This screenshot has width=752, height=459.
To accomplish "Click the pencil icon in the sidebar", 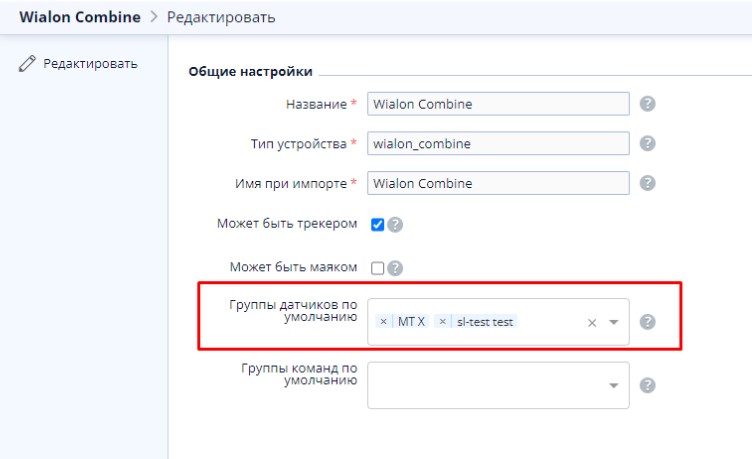I will (x=27, y=63).
